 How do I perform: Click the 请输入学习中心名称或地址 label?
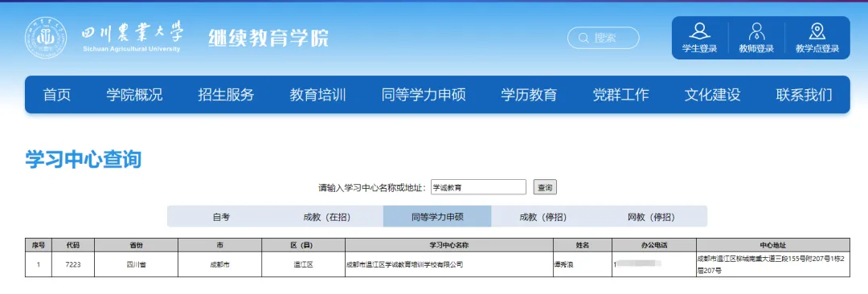[x=372, y=188]
